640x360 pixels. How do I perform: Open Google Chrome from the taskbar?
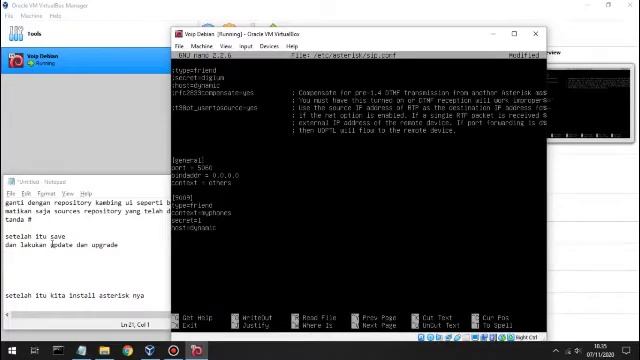pyautogui.click(x=128, y=351)
